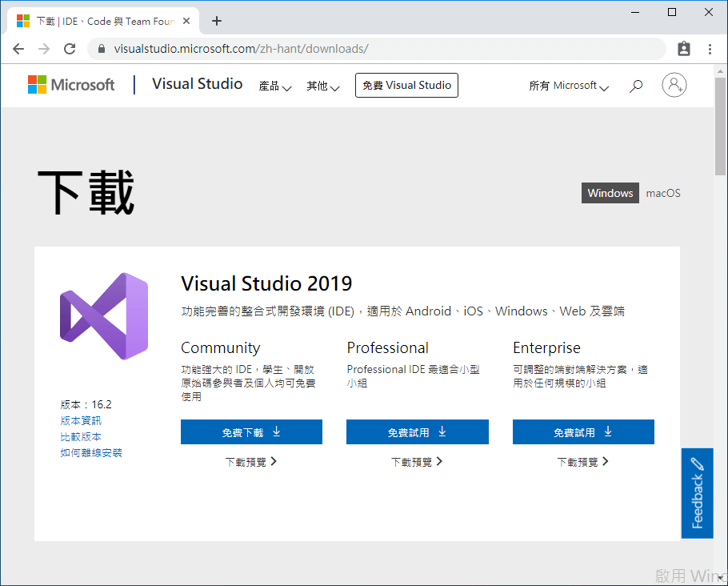728x586 pixels.
Task: Select the Windows platform tab
Action: point(610,193)
